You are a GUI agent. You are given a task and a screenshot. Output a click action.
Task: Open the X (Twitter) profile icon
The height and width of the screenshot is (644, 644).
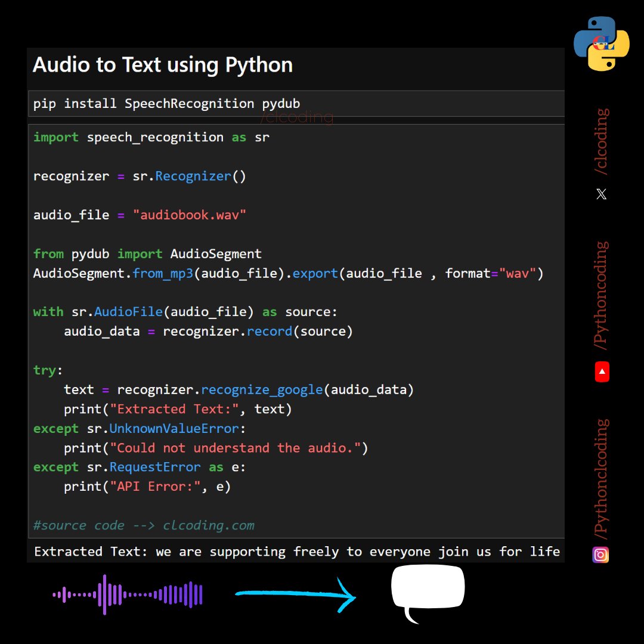pyautogui.click(x=601, y=194)
